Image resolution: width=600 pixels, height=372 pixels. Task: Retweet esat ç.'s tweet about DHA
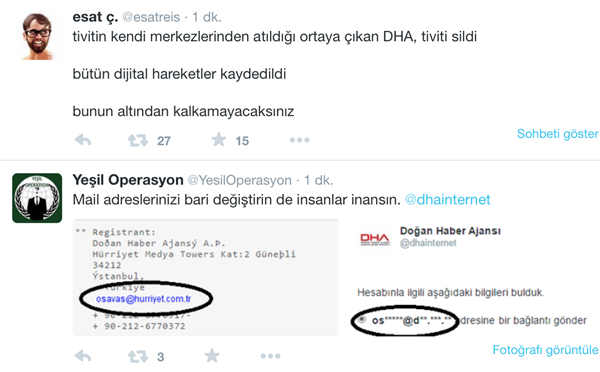[138, 140]
